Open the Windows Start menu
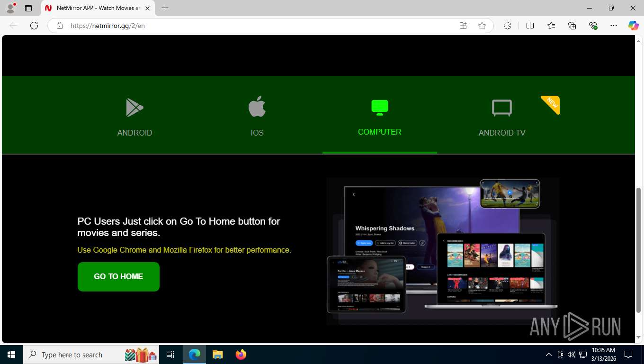 click(11, 355)
